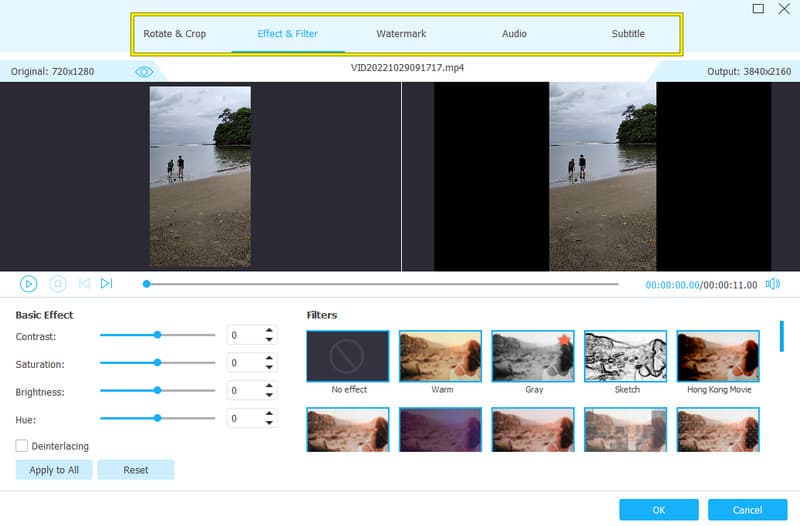The image size is (800, 526).
Task: Click the Contrast value input field
Action: point(244,336)
